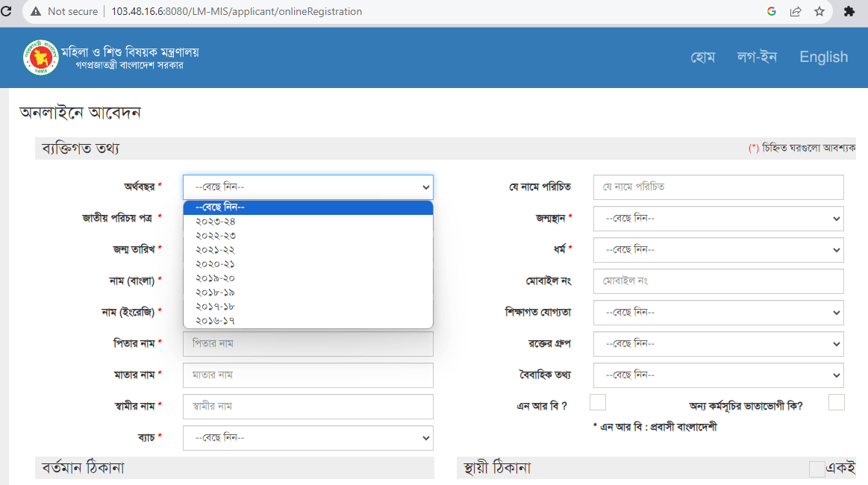Switch language to English
The image size is (868, 485).
click(823, 57)
